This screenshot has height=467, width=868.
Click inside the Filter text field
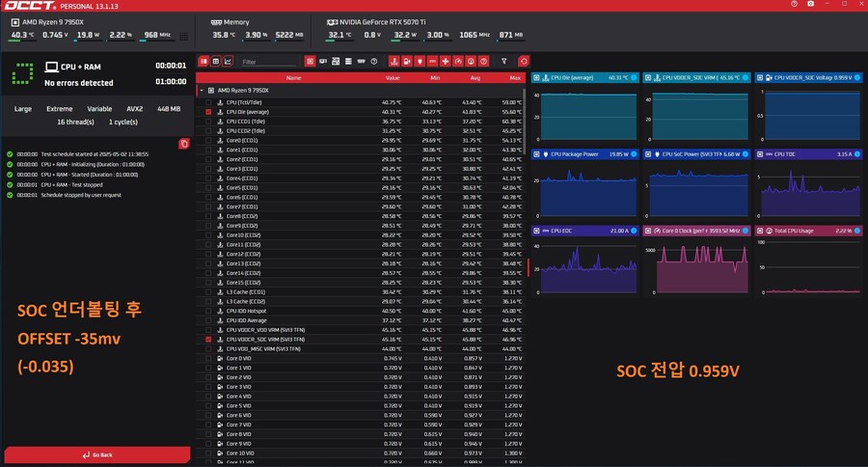[267, 62]
